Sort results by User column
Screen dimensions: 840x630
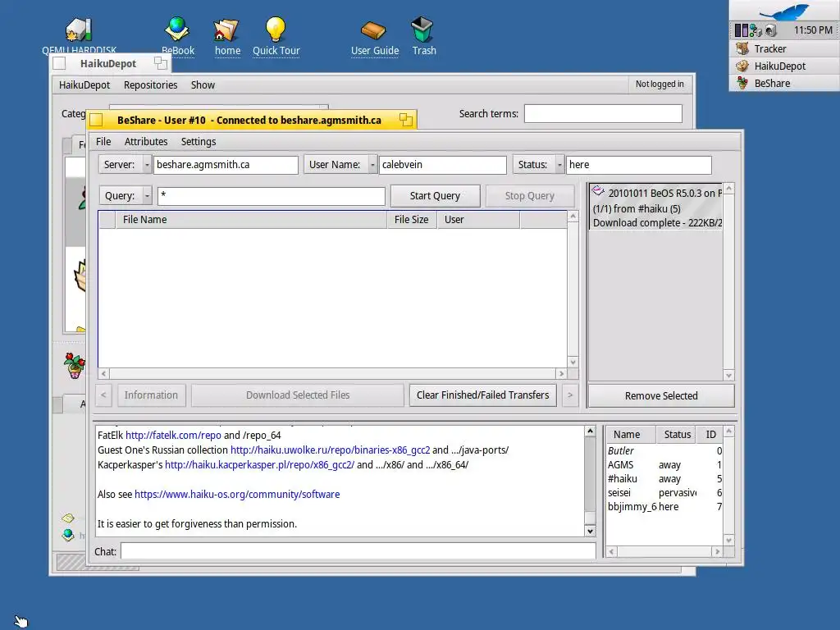[x=478, y=220]
